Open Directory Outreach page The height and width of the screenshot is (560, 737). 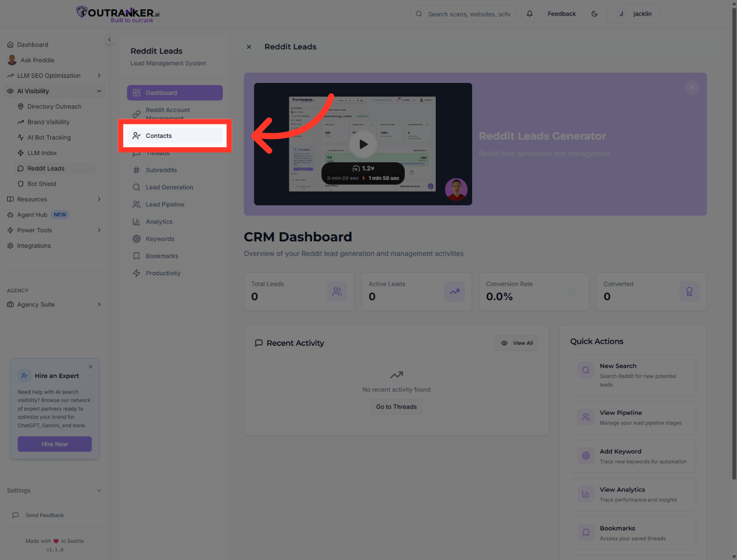(54, 107)
